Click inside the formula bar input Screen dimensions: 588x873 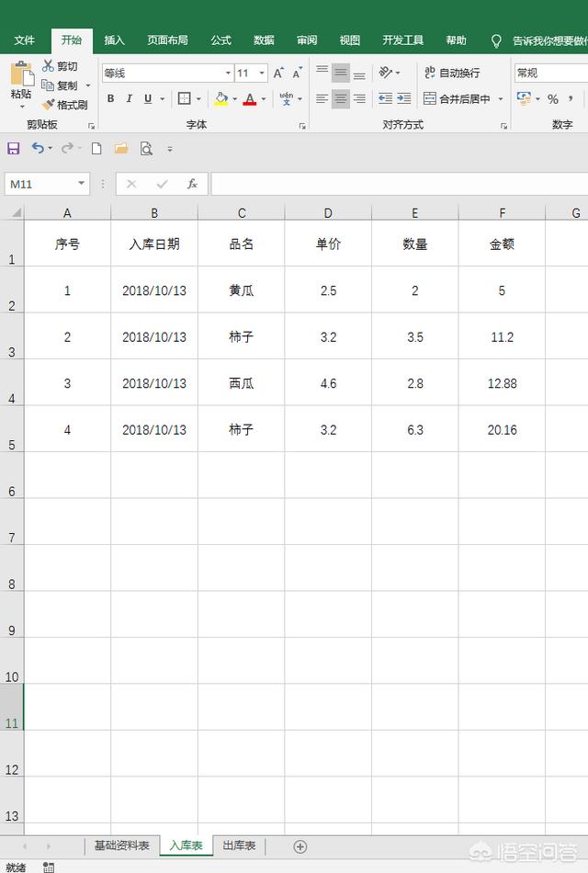400,184
